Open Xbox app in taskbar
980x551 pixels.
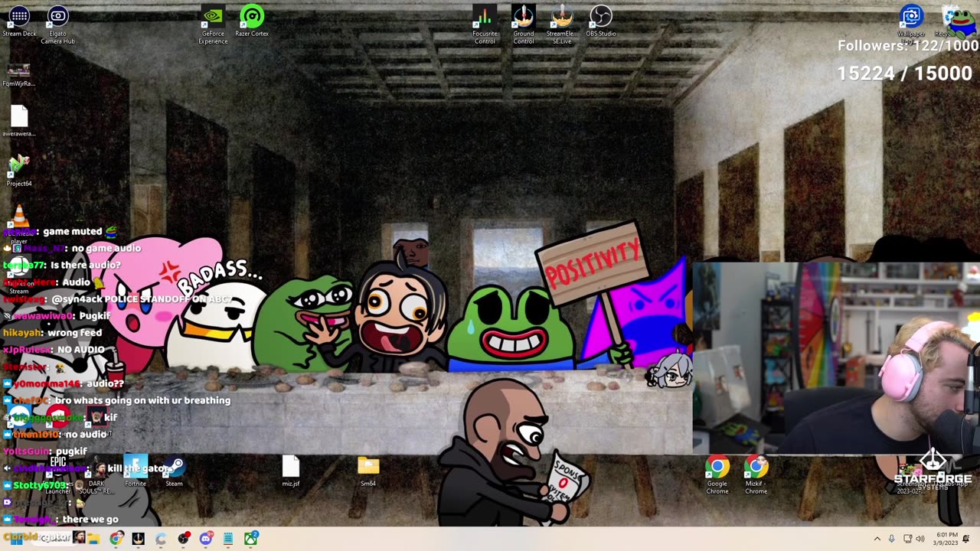pos(250,539)
